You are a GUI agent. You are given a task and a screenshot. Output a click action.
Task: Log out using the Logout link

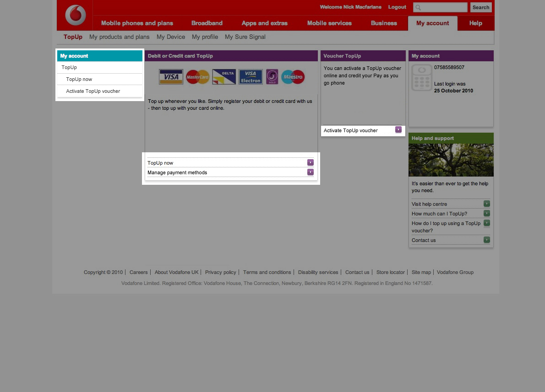coord(397,7)
